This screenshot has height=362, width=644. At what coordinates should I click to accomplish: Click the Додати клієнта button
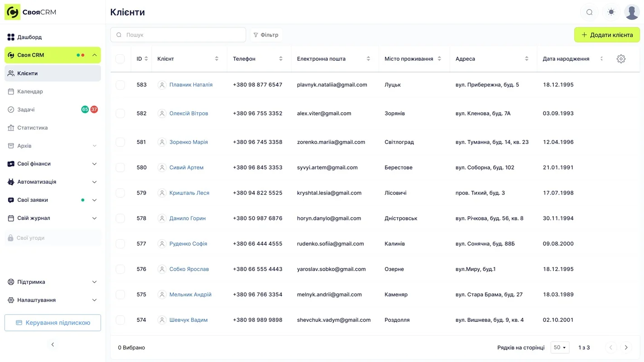pyautogui.click(x=607, y=35)
